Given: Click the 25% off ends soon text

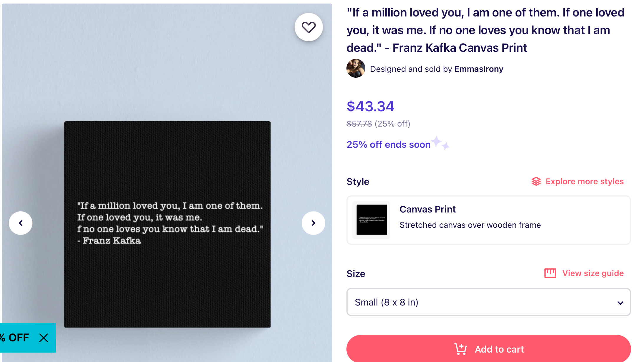Looking at the screenshot, I should click(388, 145).
